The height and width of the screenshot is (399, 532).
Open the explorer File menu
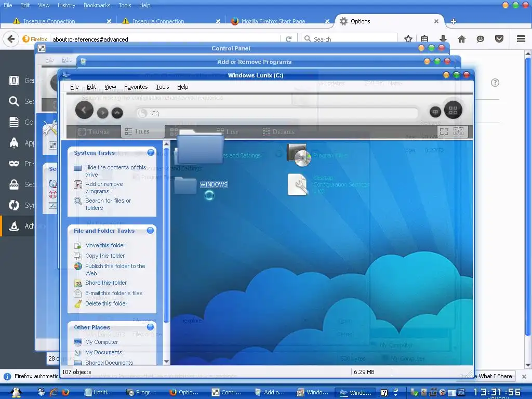pyautogui.click(x=74, y=87)
